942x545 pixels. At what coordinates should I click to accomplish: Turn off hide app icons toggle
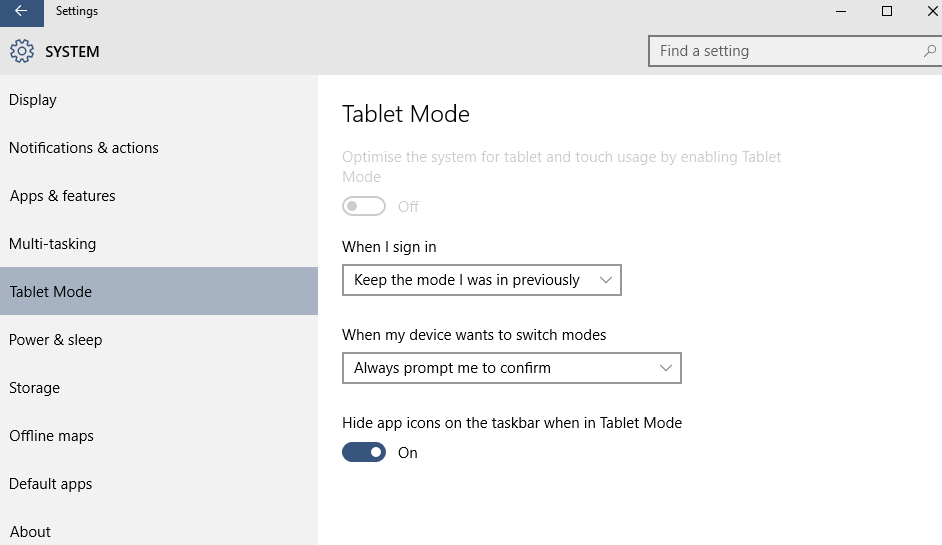pyautogui.click(x=364, y=452)
